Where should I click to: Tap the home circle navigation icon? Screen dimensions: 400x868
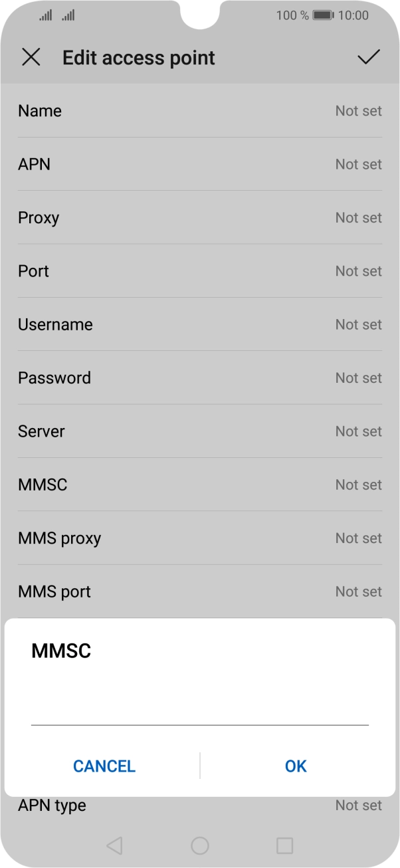pyautogui.click(x=199, y=845)
